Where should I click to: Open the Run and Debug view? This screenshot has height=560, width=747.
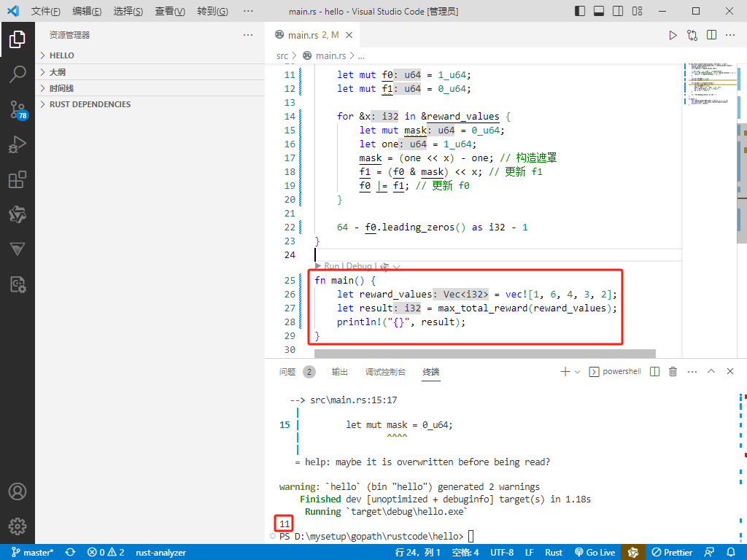coord(18,144)
